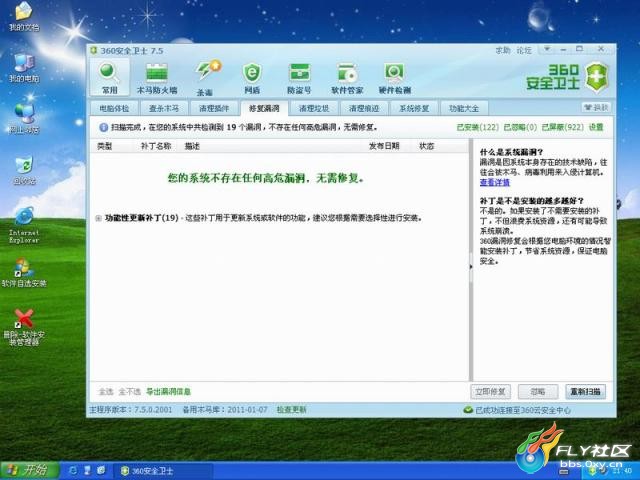Click the taskbar clock

(622, 471)
